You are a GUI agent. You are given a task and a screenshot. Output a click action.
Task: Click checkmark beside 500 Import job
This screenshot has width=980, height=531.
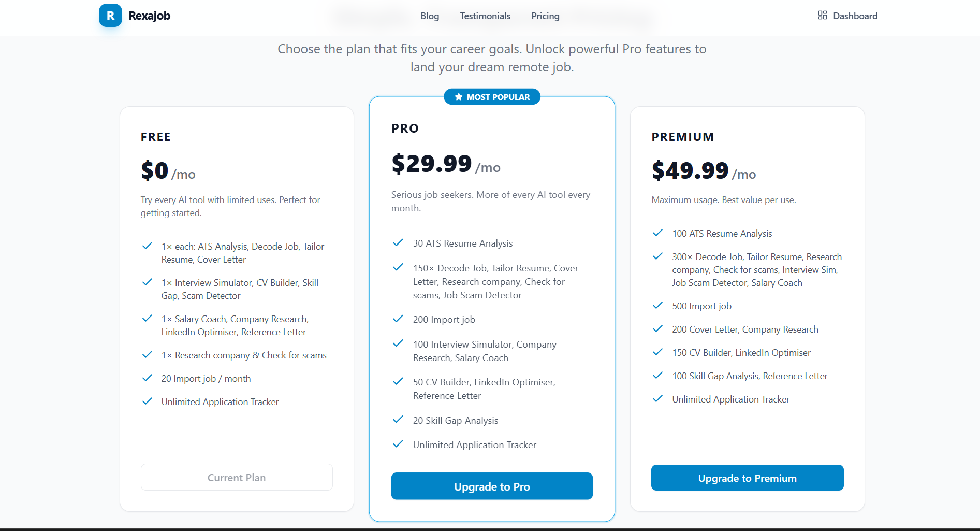point(657,306)
